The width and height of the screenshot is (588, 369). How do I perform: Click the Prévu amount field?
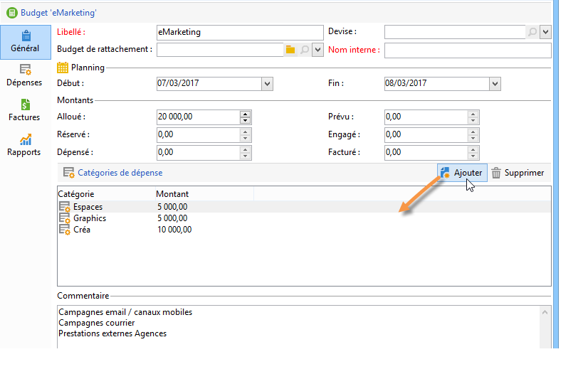[x=426, y=117]
